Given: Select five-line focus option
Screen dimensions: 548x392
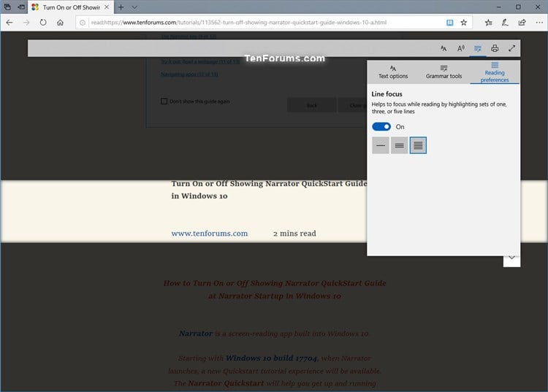Looking at the screenshot, I should click(418, 145).
